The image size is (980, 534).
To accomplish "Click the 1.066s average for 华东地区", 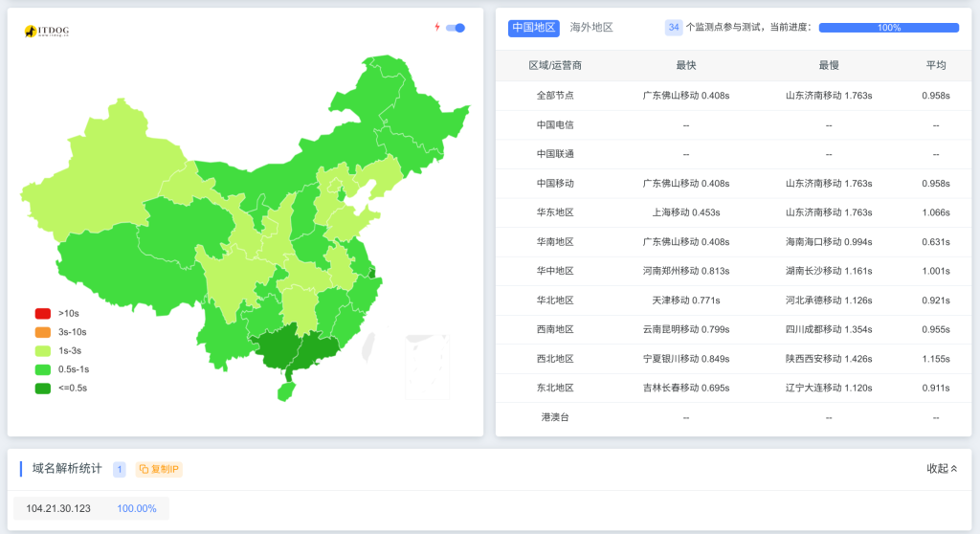I will click(936, 212).
